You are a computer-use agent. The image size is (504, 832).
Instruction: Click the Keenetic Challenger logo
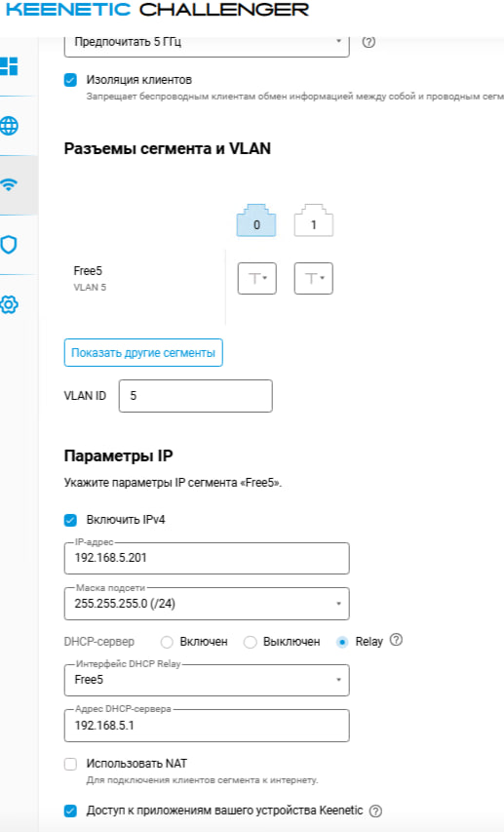(x=158, y=10)
